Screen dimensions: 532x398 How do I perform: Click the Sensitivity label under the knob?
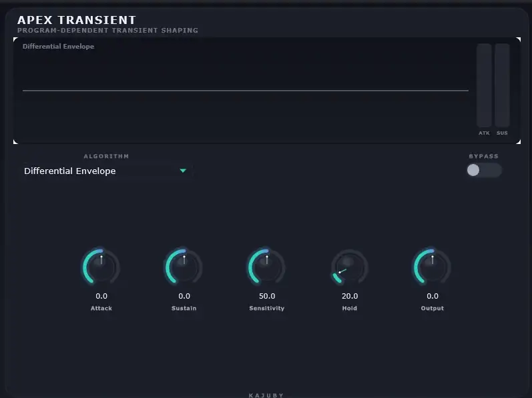click(x=267, y=308)
